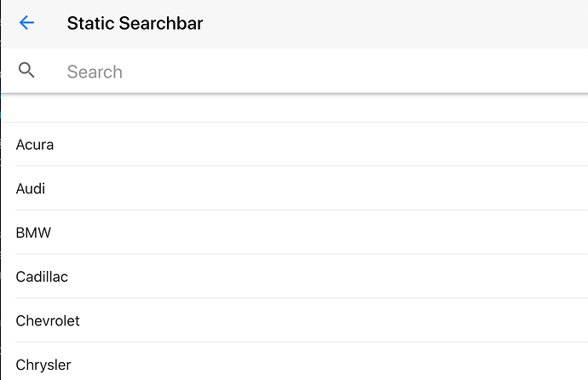The image size is (588, 380).
Task: Click the Chrysler text label
Action: (43, 365)
